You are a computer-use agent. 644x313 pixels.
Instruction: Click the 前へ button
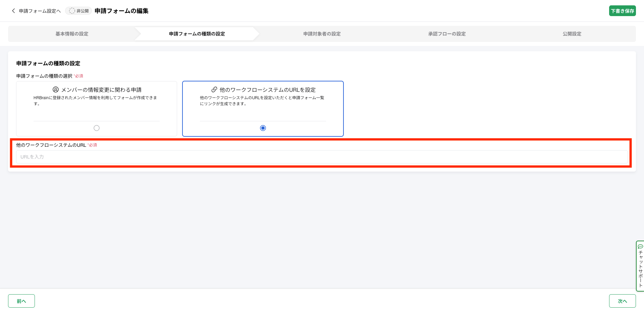pyautogui.click(x=21, y=301)
